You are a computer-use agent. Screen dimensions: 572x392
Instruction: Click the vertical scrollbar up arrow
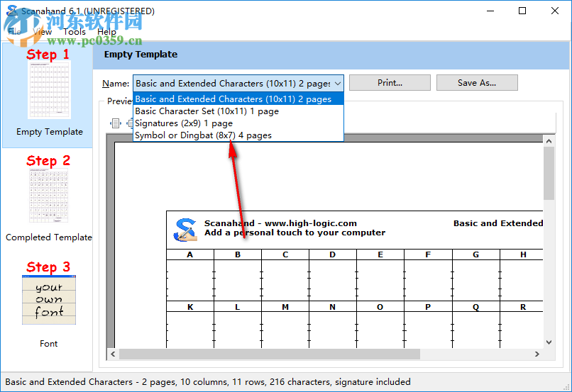(549, 140)
